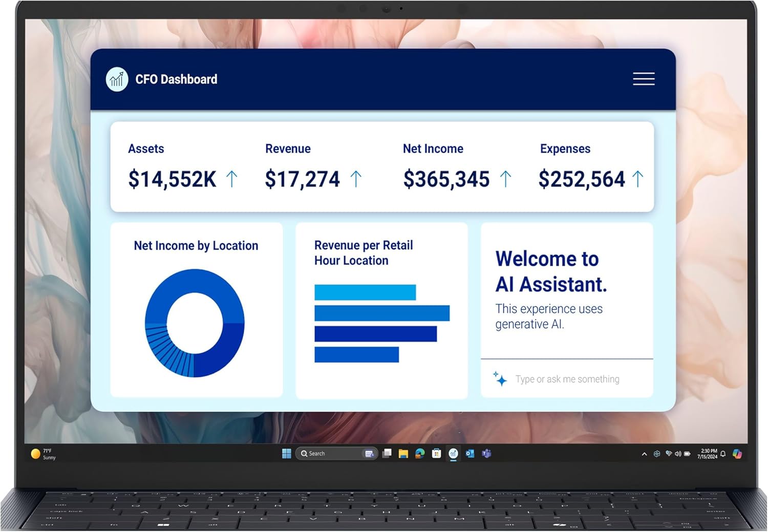This screenshot has height=532, width=768.
Task: Open the notifications bell in system tray
Action: click(723, 454)
